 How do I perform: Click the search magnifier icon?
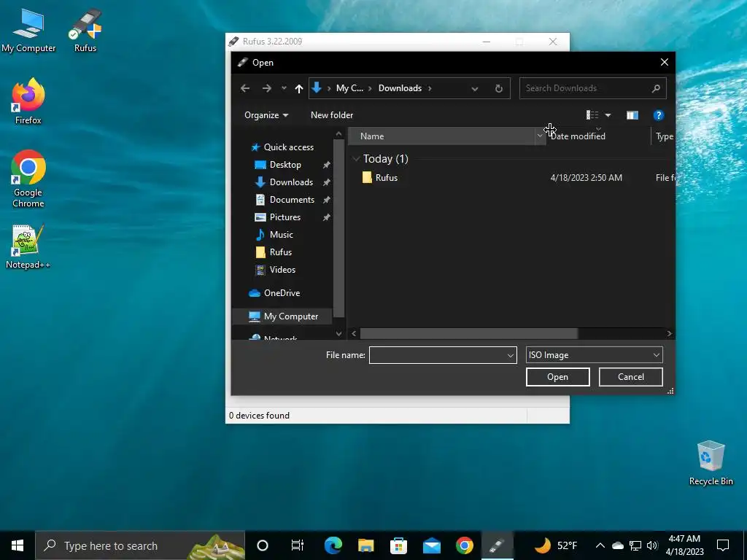(656, 88)
